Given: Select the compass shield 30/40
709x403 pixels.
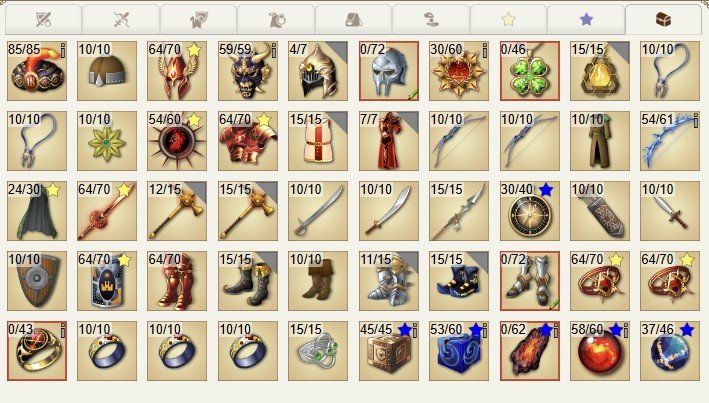Looking at the screenshot, I should [x=529, y=211].
